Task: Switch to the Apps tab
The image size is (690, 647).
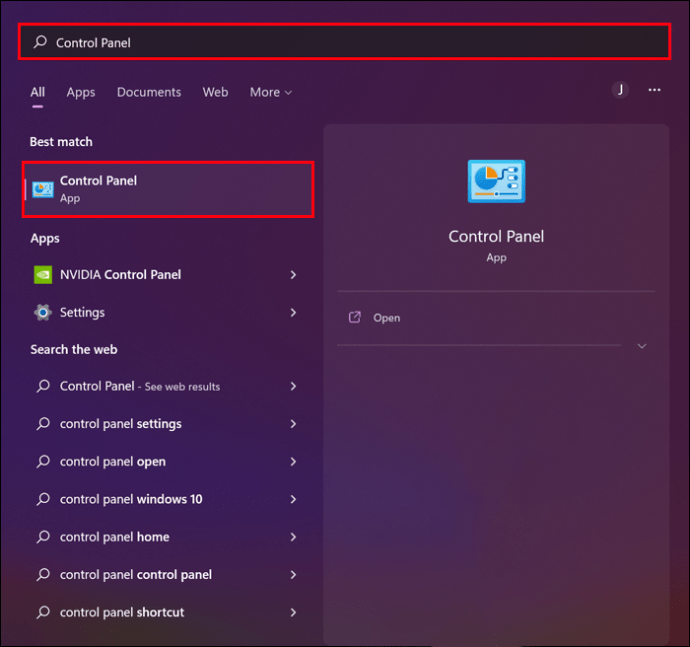Action: (x=81, y=92)
